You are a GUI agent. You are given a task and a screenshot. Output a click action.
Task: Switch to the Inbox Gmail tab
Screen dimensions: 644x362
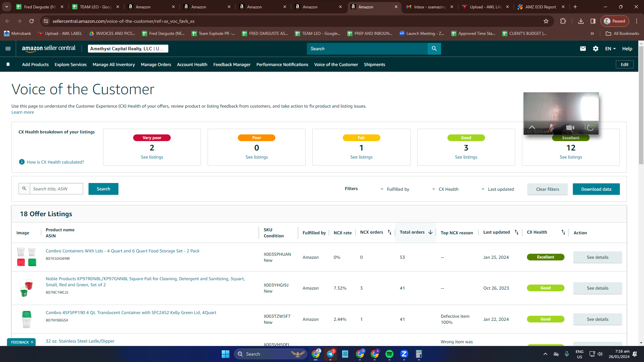(x=429, y=7)
